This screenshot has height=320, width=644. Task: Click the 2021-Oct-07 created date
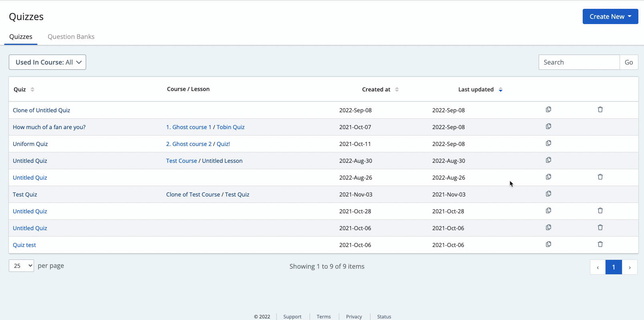tap(355, 127)
